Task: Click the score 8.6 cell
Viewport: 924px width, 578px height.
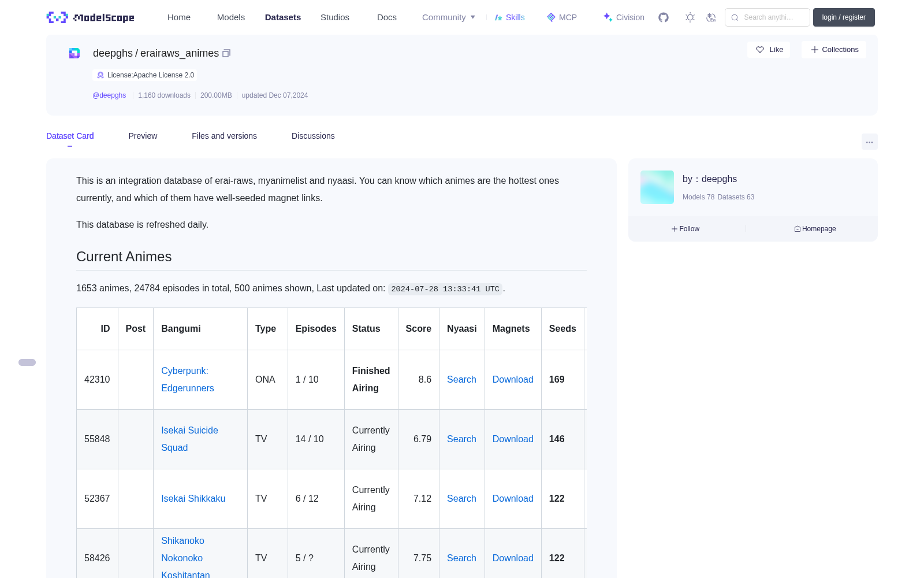Action: click(x=419, y=379)
